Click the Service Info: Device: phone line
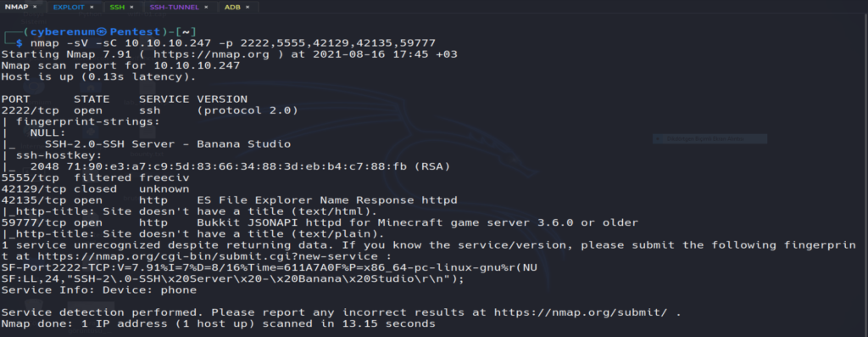 point(98,289)
